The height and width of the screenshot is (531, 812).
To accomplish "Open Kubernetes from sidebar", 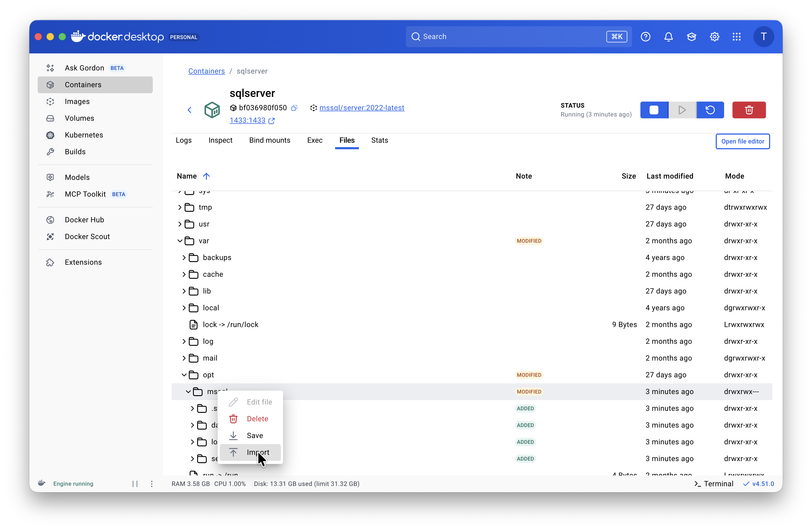I will (95, 135).
